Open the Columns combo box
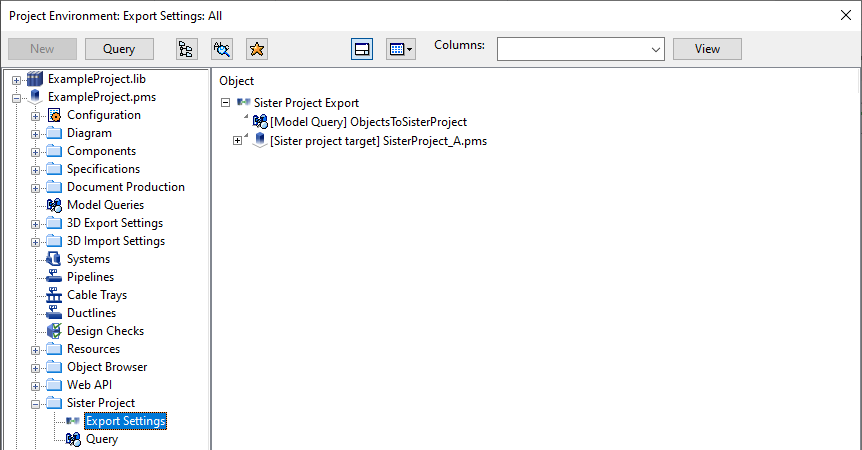Image resolution: width=862 pixels, height=450 pixels. [581, 48]
